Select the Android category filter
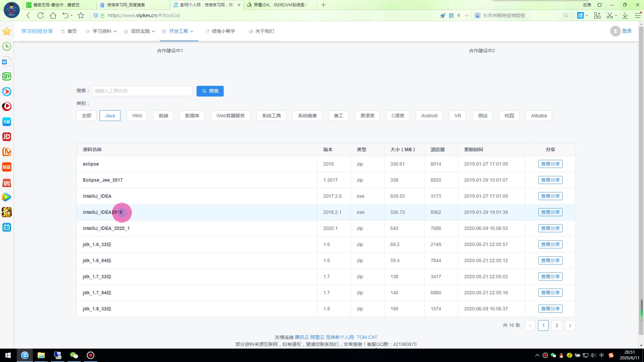644x362 pixels. coord(429,116)
